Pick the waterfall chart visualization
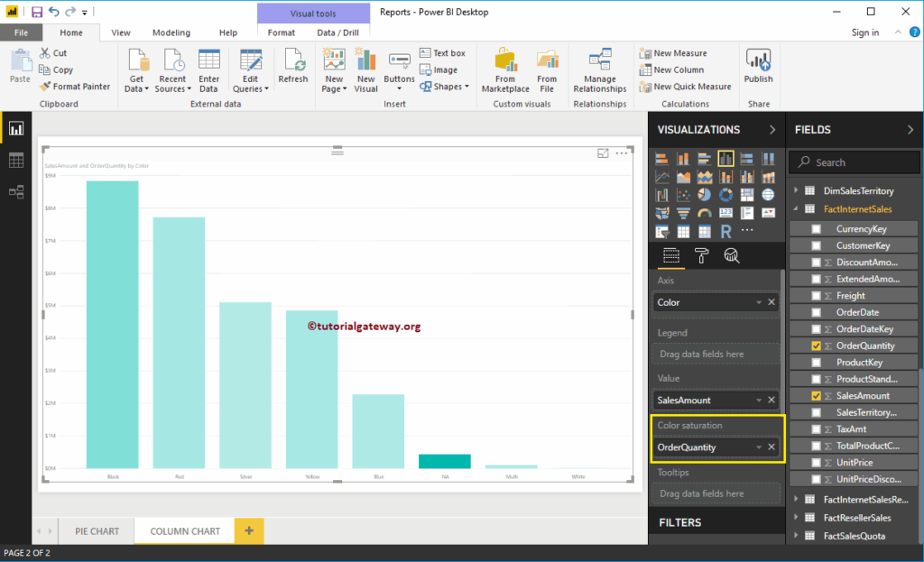924x562 pixels. coord(661,195)
